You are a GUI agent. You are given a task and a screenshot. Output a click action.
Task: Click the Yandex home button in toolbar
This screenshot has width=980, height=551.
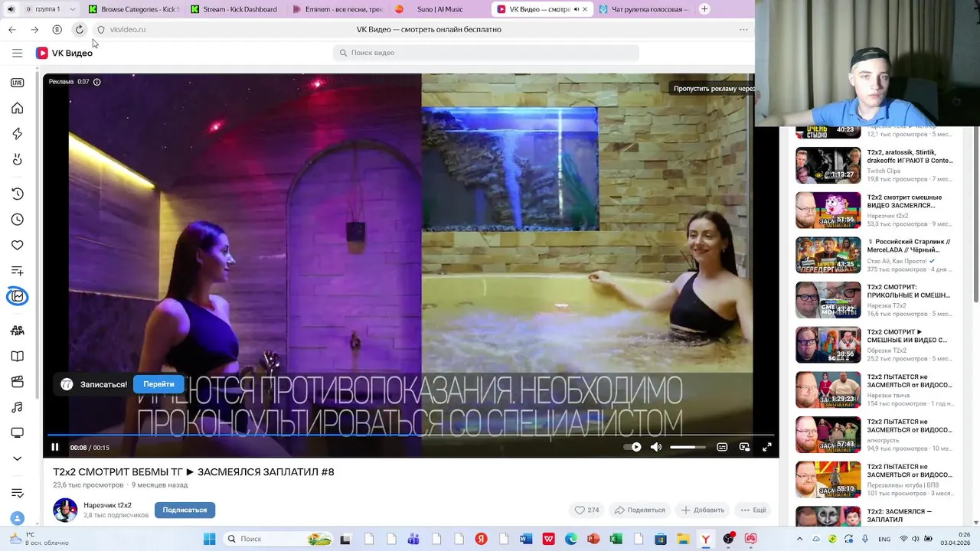point(57,30)
